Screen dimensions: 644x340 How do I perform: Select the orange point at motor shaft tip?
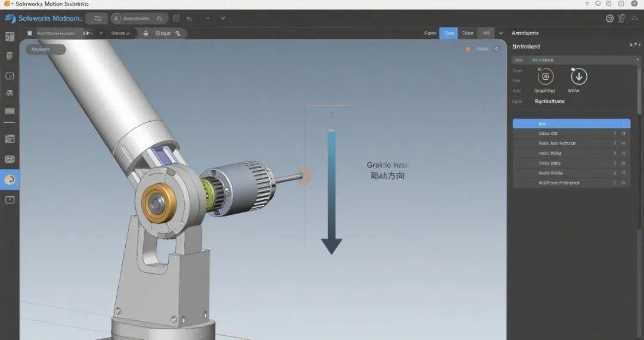click(304, 175)
